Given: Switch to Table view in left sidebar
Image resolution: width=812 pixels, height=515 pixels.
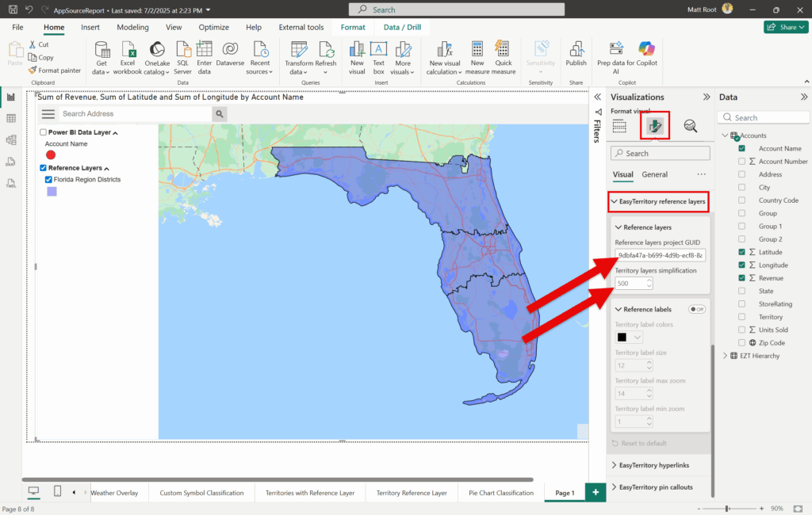Looking at the screenshot, I should pos(11,118).
